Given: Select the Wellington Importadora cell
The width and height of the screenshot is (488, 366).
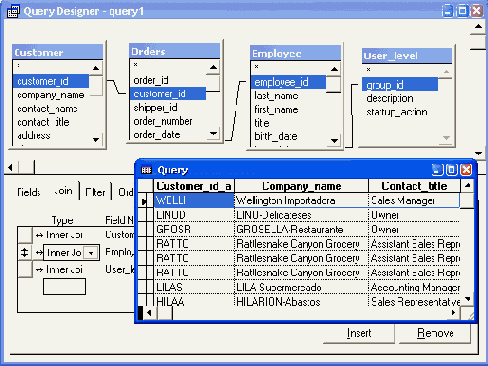Looking at the screenshot, I should pos(301,200).
